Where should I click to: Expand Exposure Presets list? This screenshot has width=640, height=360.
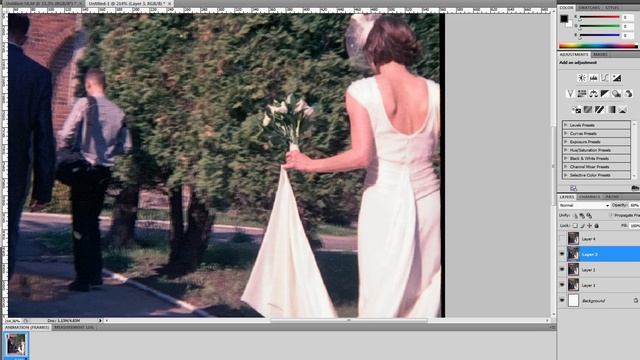pyautogui.click(x=566, y=142)
